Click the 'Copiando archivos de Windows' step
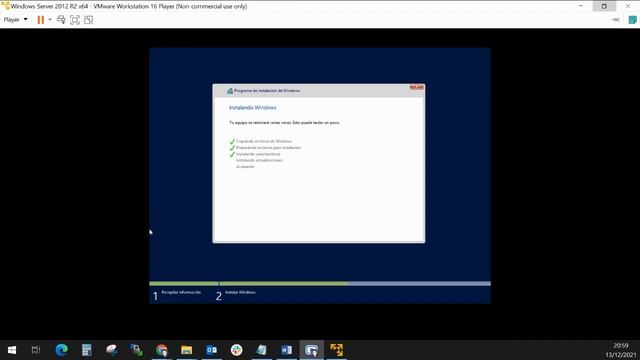This screenshot has width=640, height=360. pos(264,141)
